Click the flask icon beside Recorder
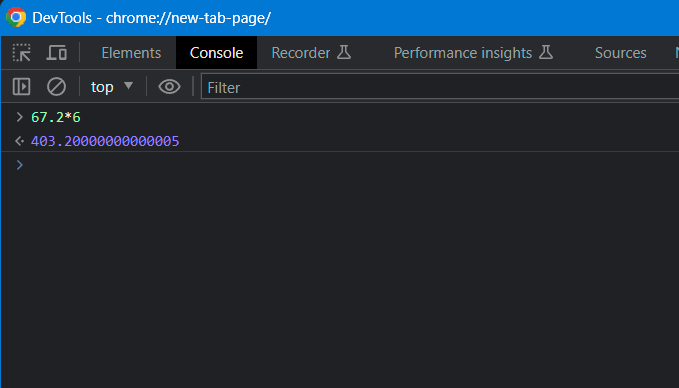Screen dimensions: 679x388 (344, 52)
